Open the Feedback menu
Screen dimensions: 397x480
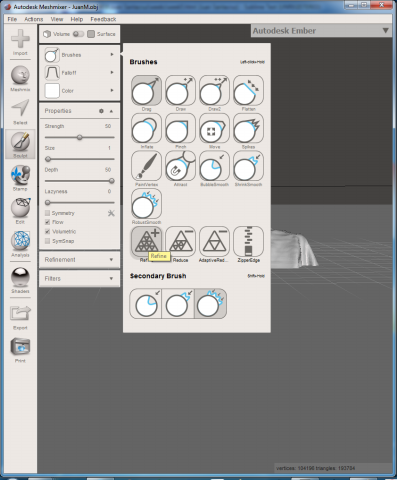pos(103,19)
